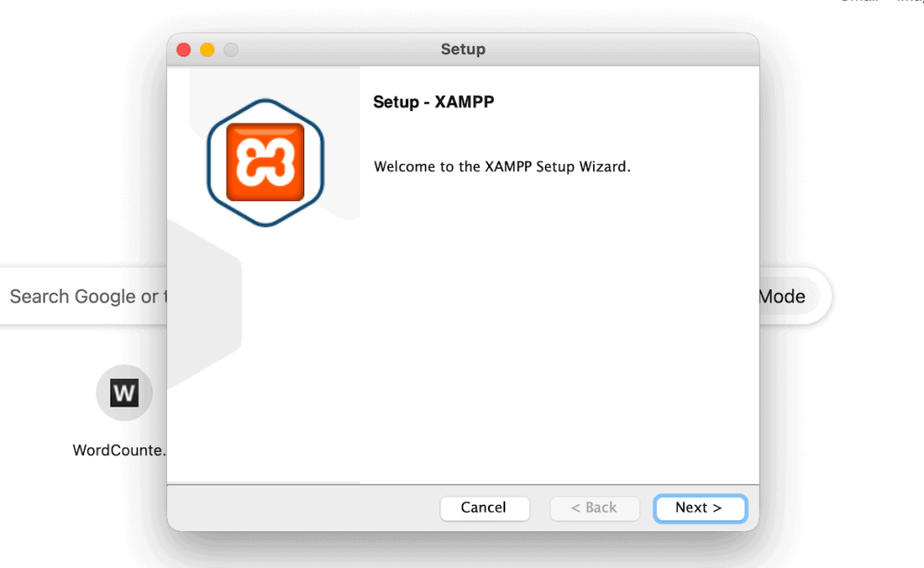
Task: Open the WordCounter shortcut icon in browser
Action: 125,392
